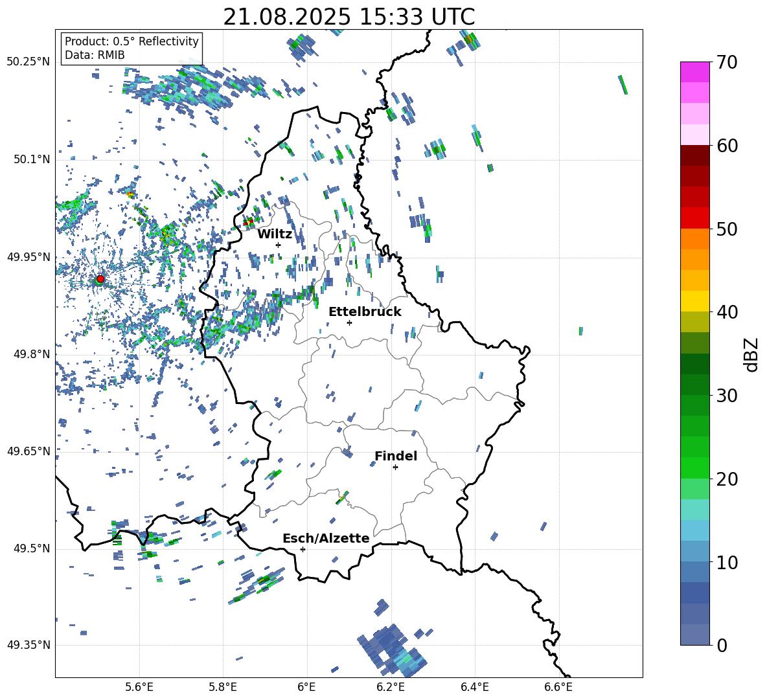Click the Esch/Alzette station cross marker
Screen dimensions: 767x700
coord(303,549)
